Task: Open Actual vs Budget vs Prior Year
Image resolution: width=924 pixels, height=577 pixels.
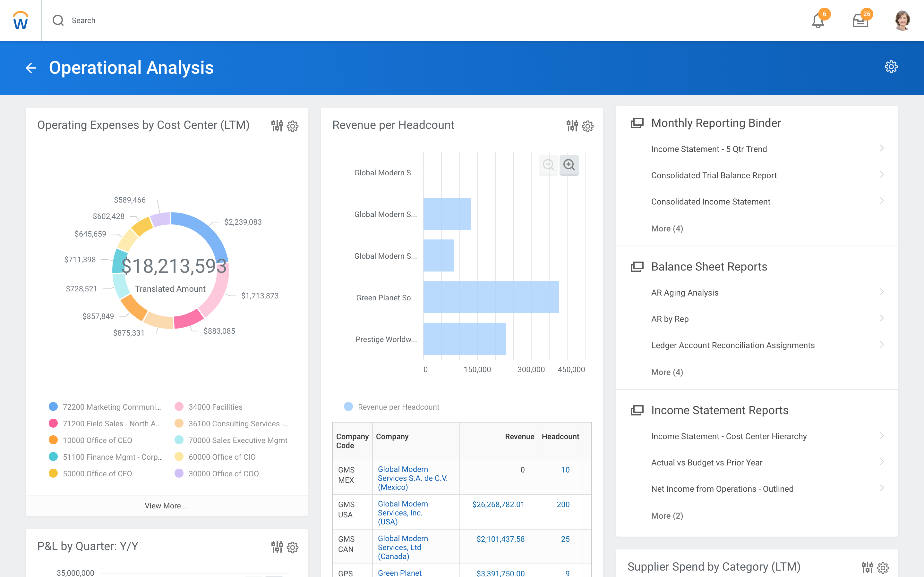Action: click(706, 463)
